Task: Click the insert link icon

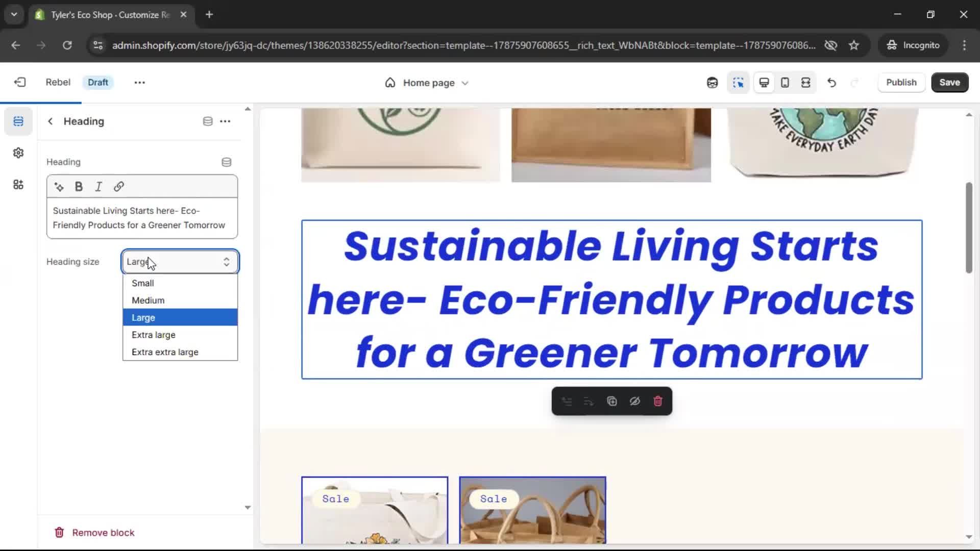Action: [x=118, y=187]
